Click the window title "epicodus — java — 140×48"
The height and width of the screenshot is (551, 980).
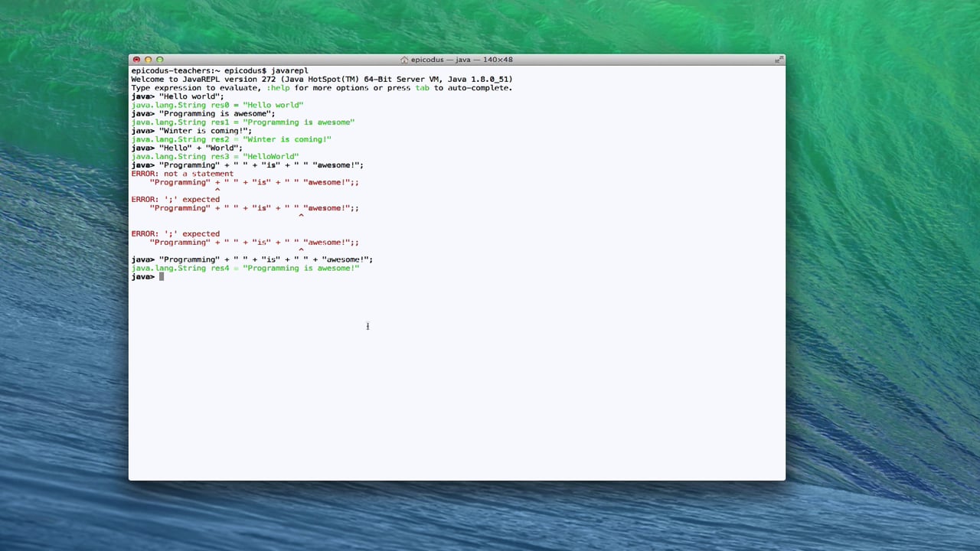coord(462,60)
